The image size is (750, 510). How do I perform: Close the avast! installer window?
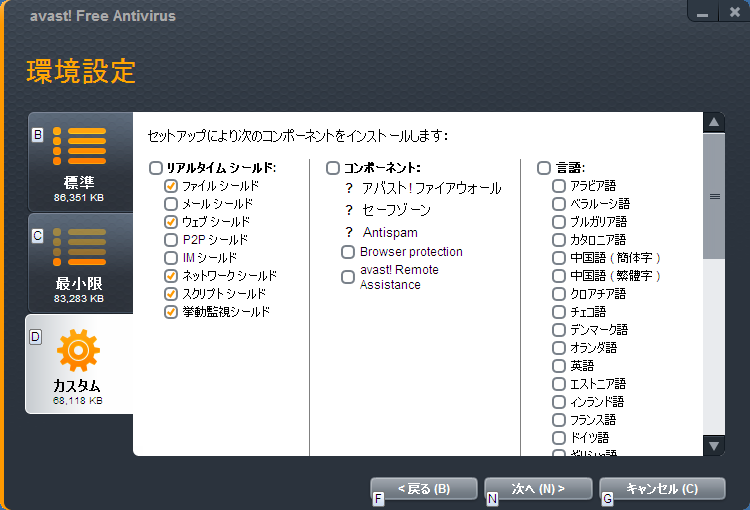pyautogui.click(x=735, y=12)
